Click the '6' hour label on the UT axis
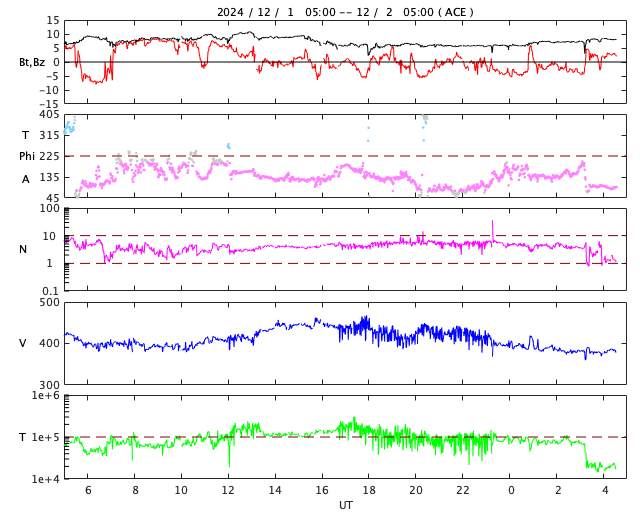This screenshot has width=640, height=512. click(88, 490)
